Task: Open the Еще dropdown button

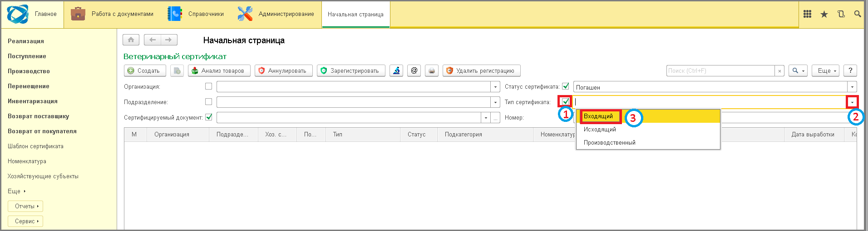Action: tap(825, 70)
